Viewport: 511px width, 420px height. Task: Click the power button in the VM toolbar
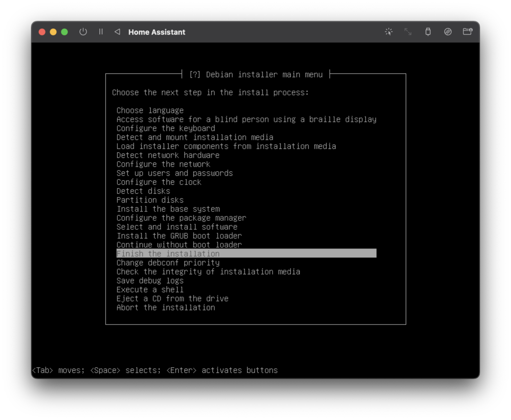[83, 32]
